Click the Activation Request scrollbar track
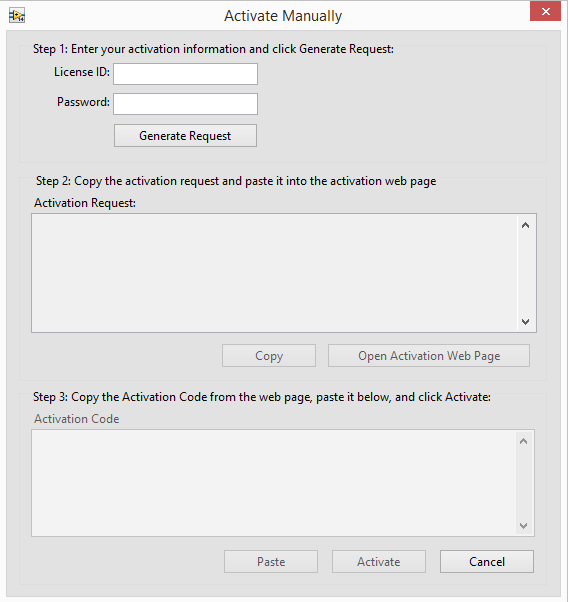The width and height of the screenshot is (568, 602). tap(526, 273)
